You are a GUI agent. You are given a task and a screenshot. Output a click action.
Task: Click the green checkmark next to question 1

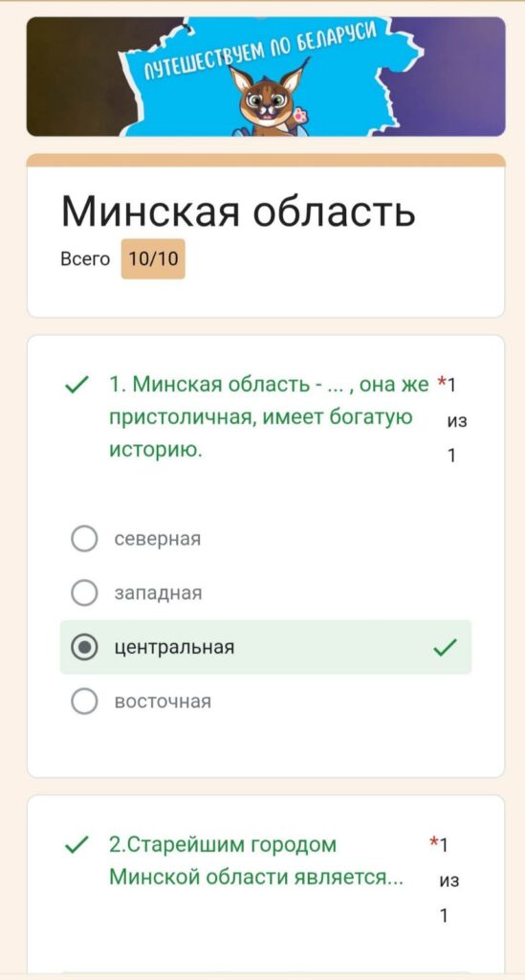pos(77,387)
